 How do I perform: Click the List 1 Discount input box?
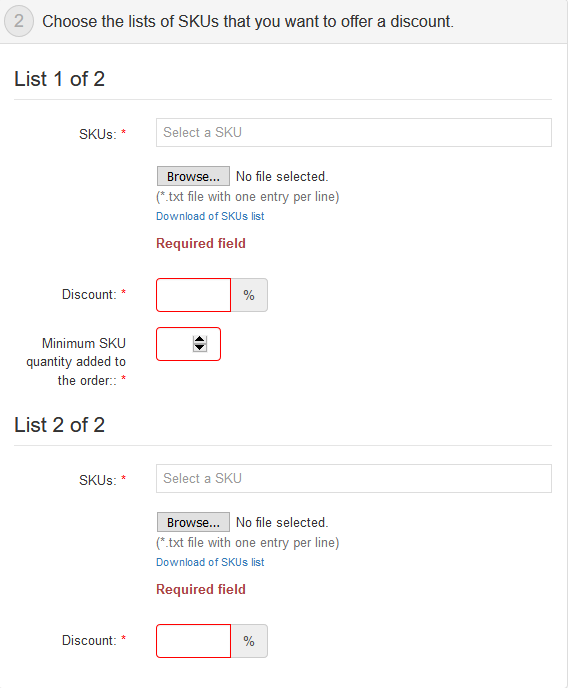click(x=193, y=295)
